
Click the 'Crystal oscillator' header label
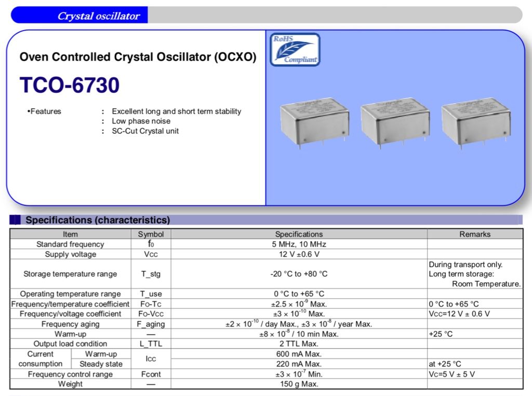click(x=98, y=16)
